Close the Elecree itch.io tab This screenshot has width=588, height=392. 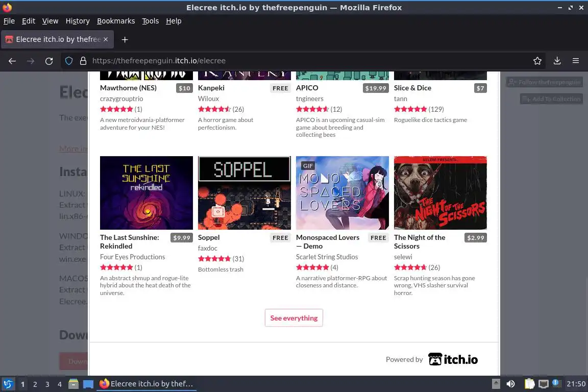(x=106, y=39)
